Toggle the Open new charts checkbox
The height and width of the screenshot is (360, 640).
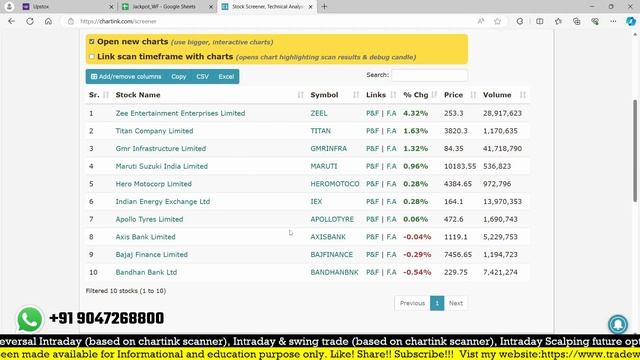click(92, 42)
